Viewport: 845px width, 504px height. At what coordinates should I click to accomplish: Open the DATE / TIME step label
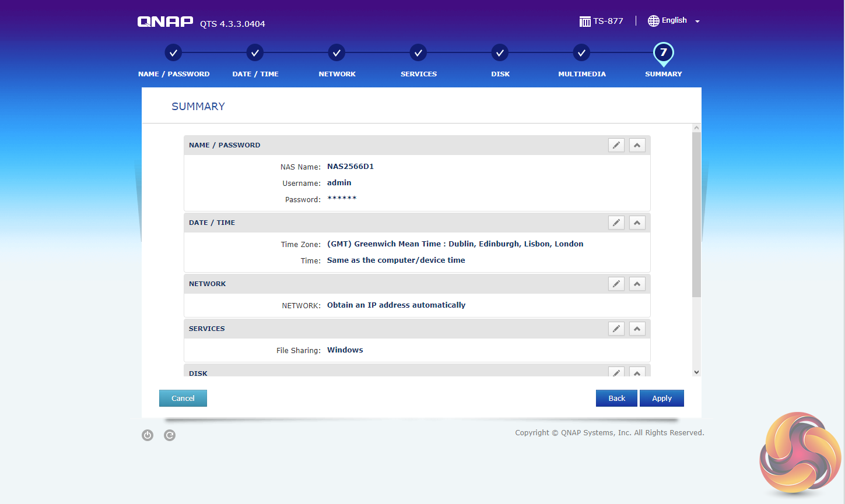point(255,74)
